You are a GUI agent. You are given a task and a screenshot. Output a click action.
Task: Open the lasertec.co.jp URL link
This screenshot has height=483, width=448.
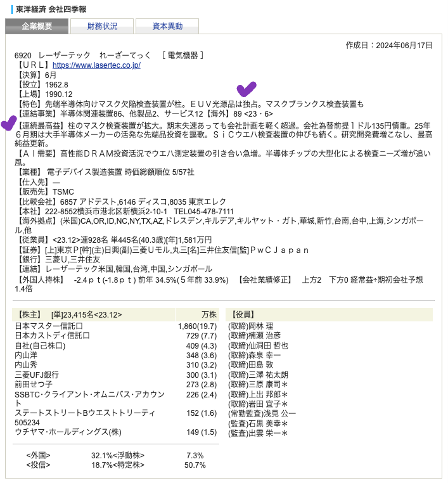[96, 65]
